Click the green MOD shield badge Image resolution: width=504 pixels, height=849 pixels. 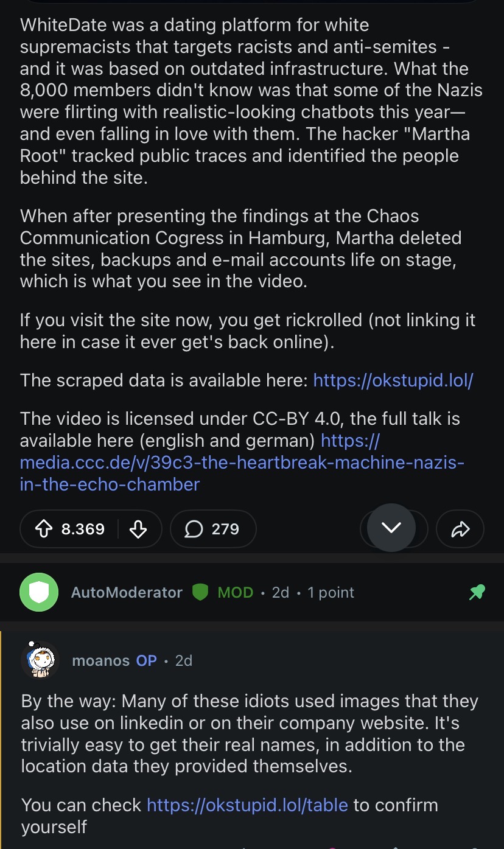200,592
